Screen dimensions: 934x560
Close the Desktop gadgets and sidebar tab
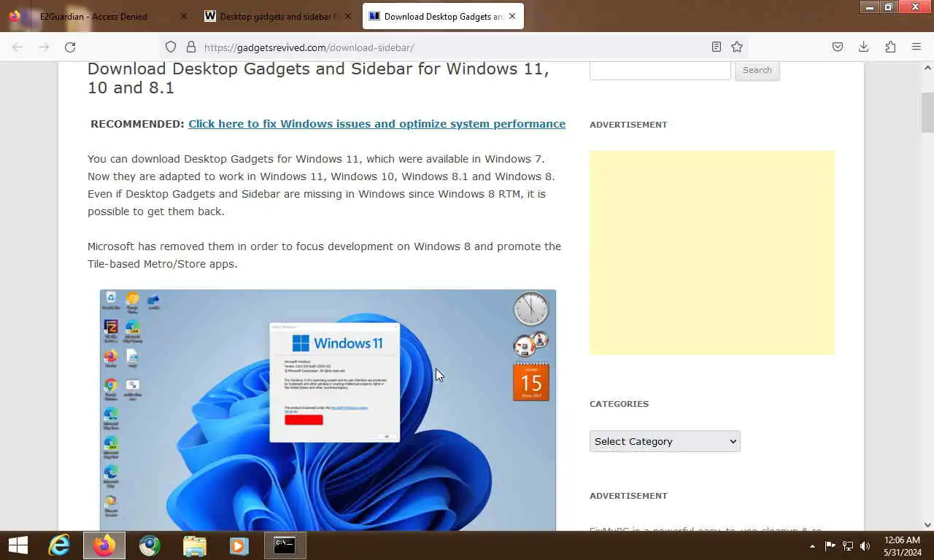click(347, 16)
